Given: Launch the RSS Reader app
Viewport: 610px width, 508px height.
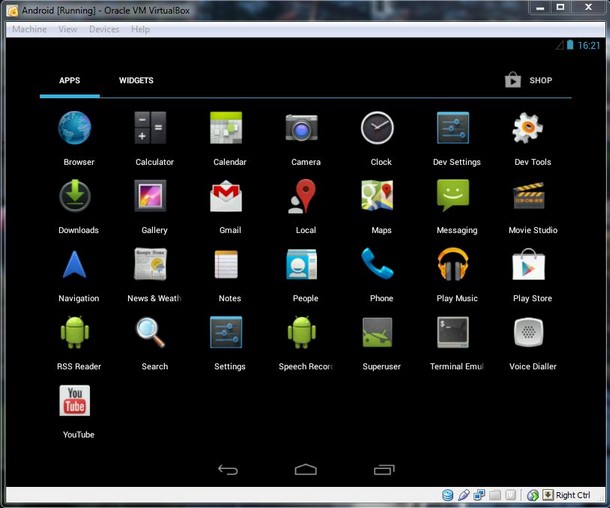Looking at the screenshot, I should (75, 332).
